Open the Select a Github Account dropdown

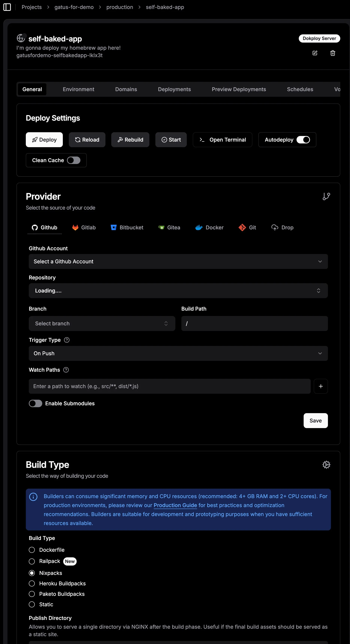[178, 261]
